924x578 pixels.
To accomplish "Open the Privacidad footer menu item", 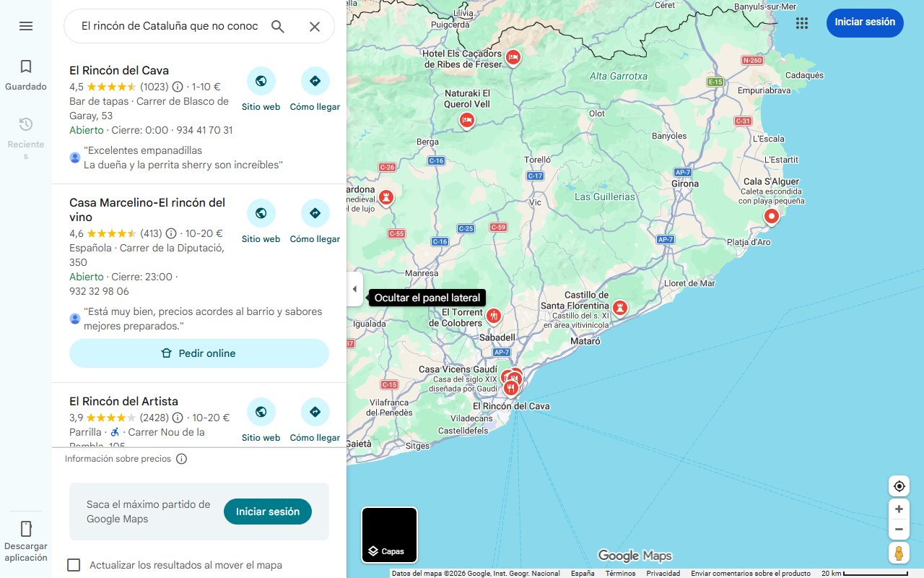I will tap(663, 572).
